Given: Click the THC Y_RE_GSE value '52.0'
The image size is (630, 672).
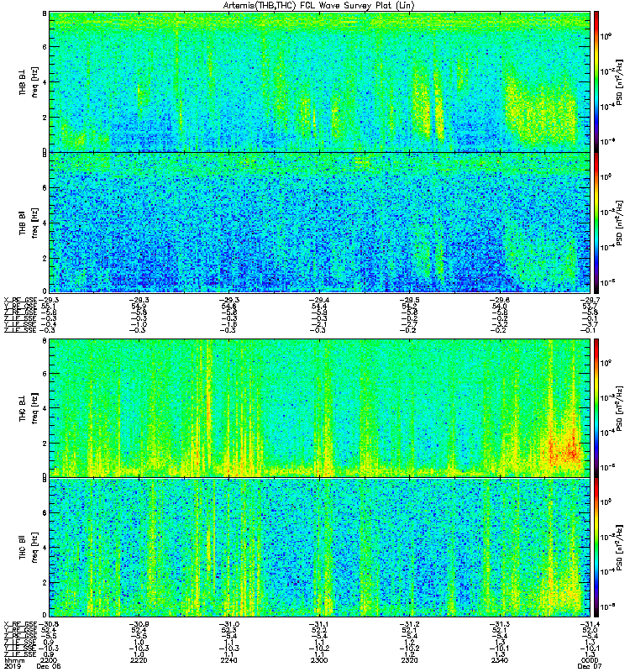Looking at the screenshot, I should (x=590, y=631).
